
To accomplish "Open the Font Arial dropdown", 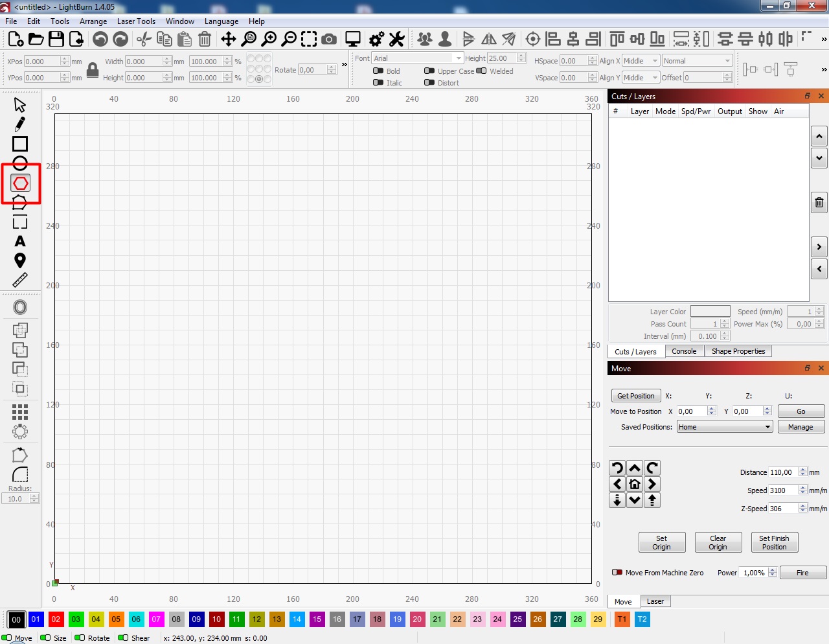I will click(x=418, y=58).
